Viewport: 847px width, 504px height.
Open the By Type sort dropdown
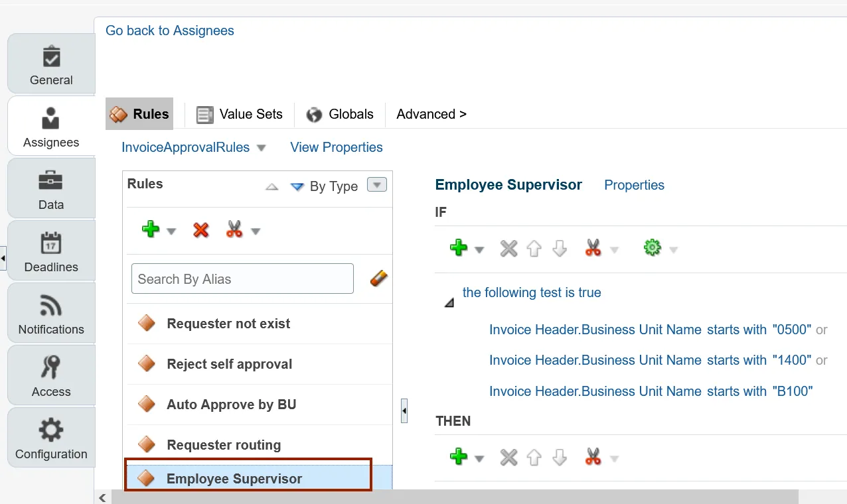click(377, 186)
